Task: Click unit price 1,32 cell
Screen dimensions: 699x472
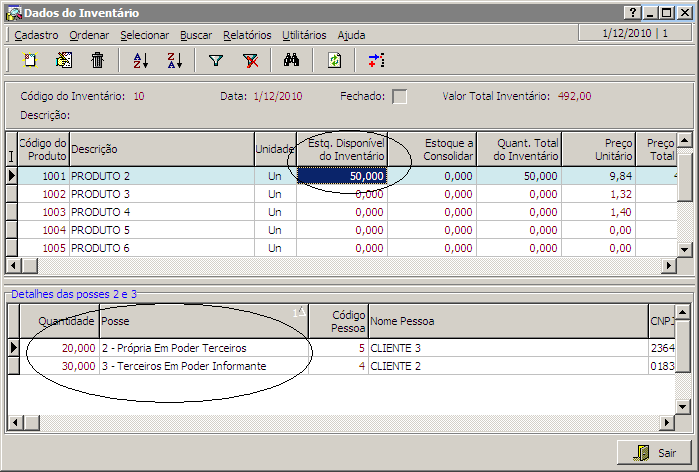Action: point(599,194)
